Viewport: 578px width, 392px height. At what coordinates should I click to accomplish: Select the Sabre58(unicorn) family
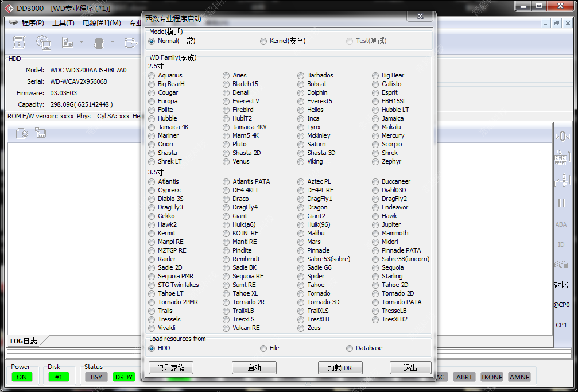tap(401, 259)
